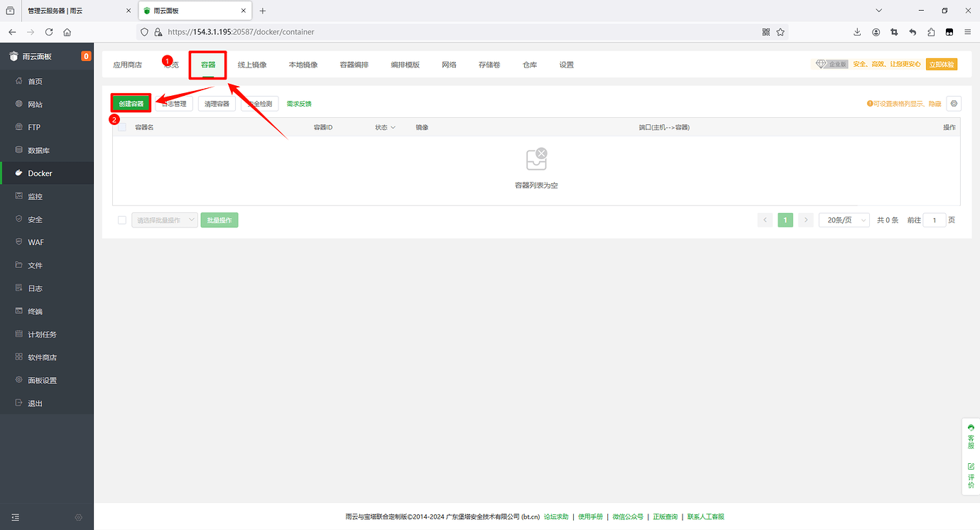Click the table column settings gear icon
Image resolution: width=980 pixels, height=530 pixels.
(x=954, y=103)
